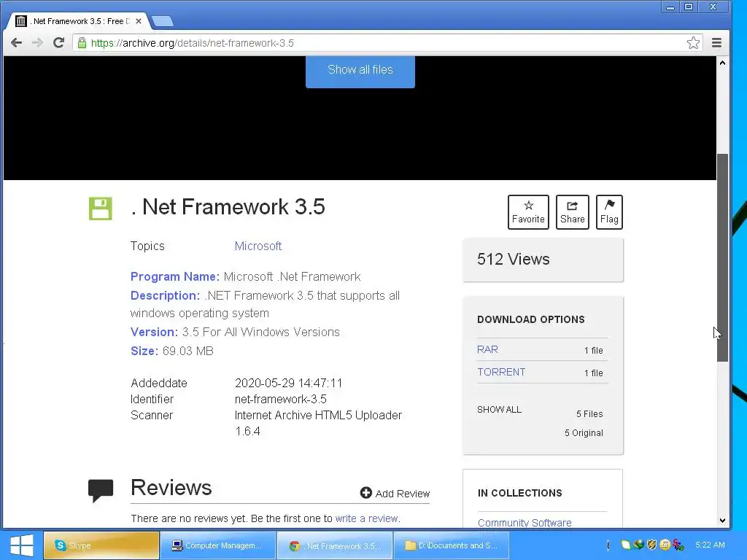The width and height of the screenshot is (747, 560).
Task: Favorite this item with the star button
Action: pos(528,212)
